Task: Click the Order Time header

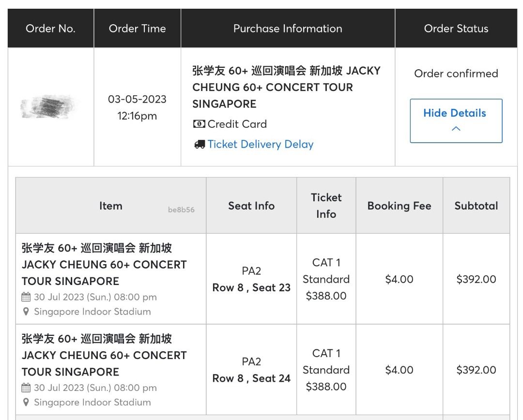Action: (x=137, y=28)
